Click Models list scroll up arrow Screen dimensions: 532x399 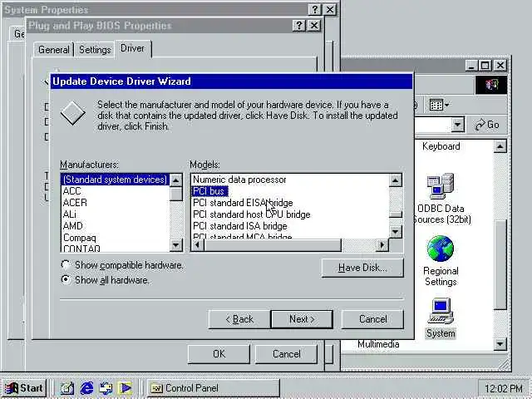[x=396, y=180]
